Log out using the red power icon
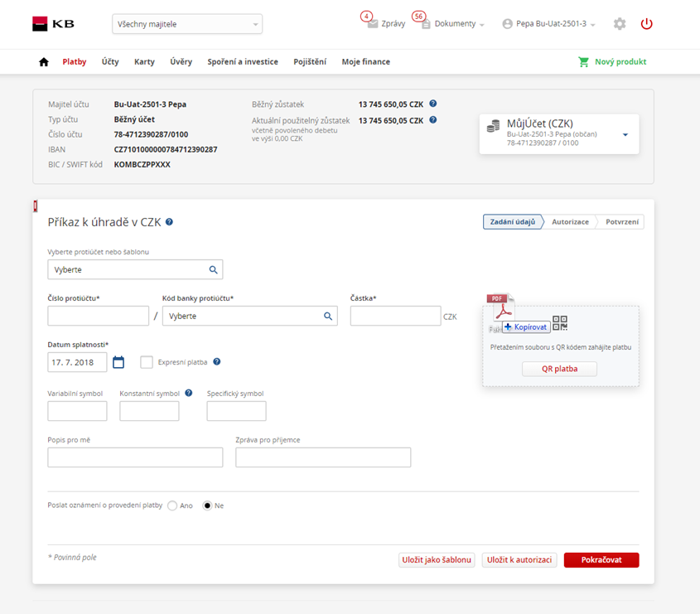700x614 pixels. (x=646, y=24)
